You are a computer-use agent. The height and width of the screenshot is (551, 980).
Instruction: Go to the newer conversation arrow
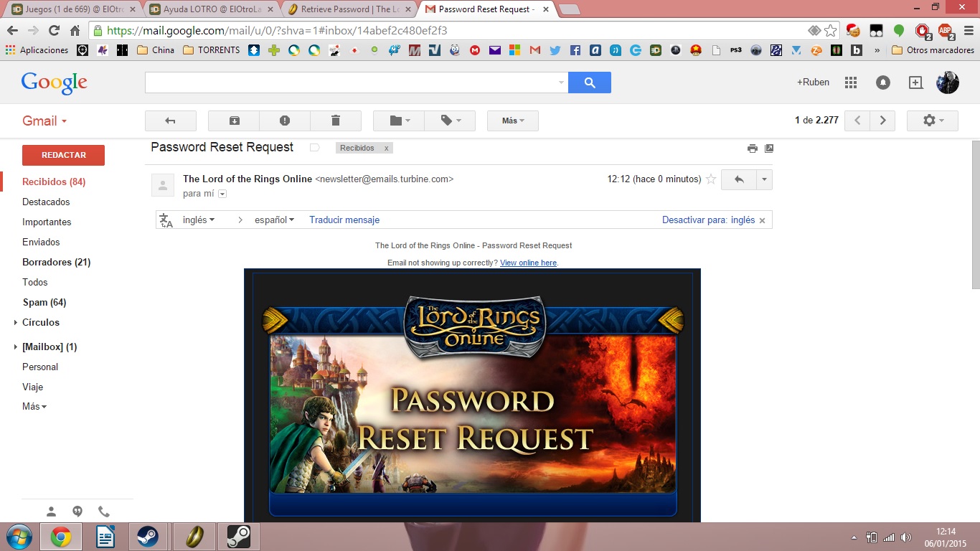pos(857,121)
